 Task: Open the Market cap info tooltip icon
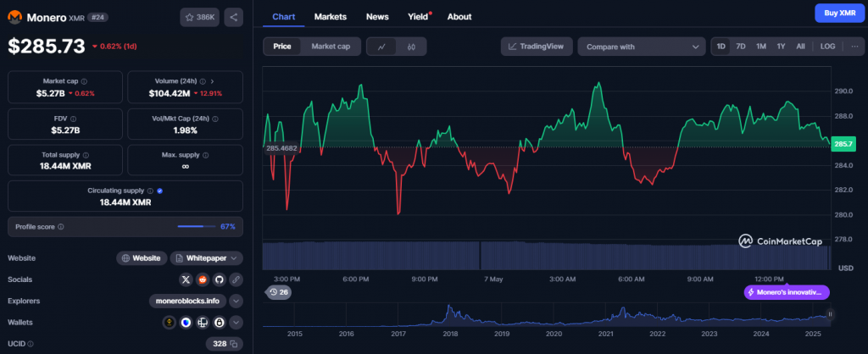pos(84,81)
